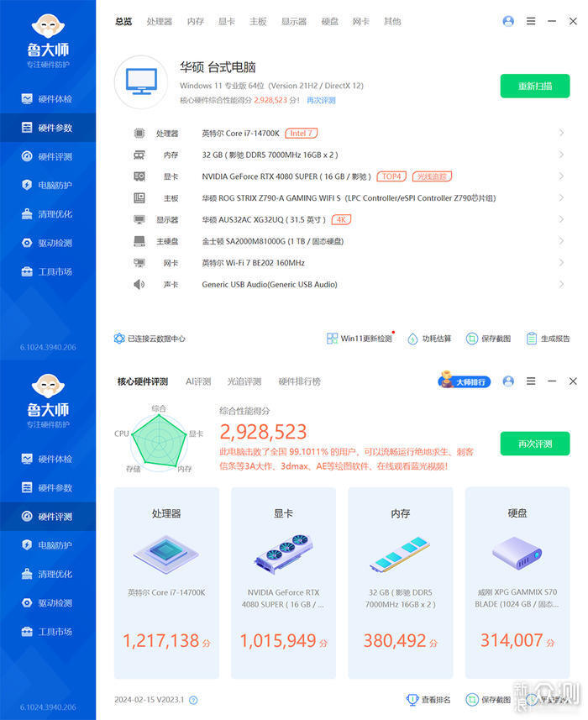Switch to the 硬盘 top tab
The image size is (588, 720).
coord(329,21)
